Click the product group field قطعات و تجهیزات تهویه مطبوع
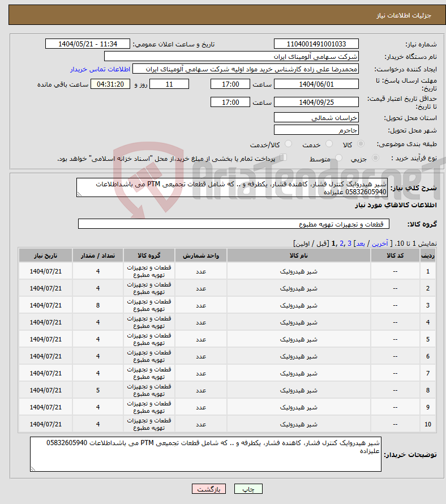446x504 pixels. coord(234,224)
